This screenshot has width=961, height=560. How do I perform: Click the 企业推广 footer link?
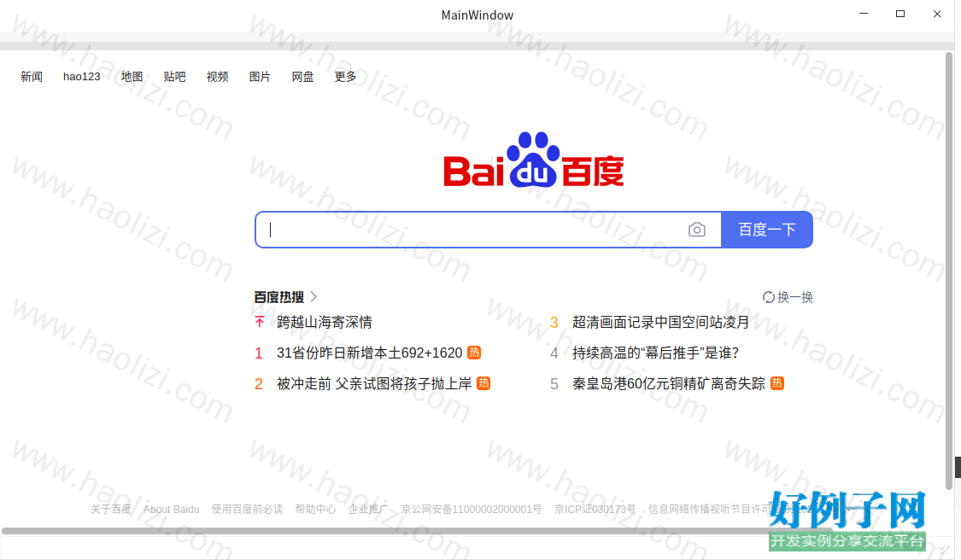tap(368, 509)
